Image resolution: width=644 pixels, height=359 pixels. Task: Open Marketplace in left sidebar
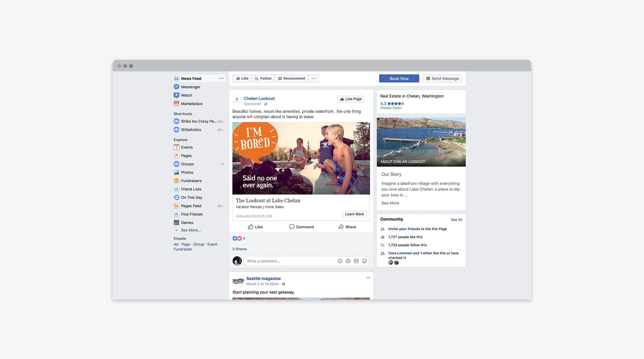coord(191,104)
